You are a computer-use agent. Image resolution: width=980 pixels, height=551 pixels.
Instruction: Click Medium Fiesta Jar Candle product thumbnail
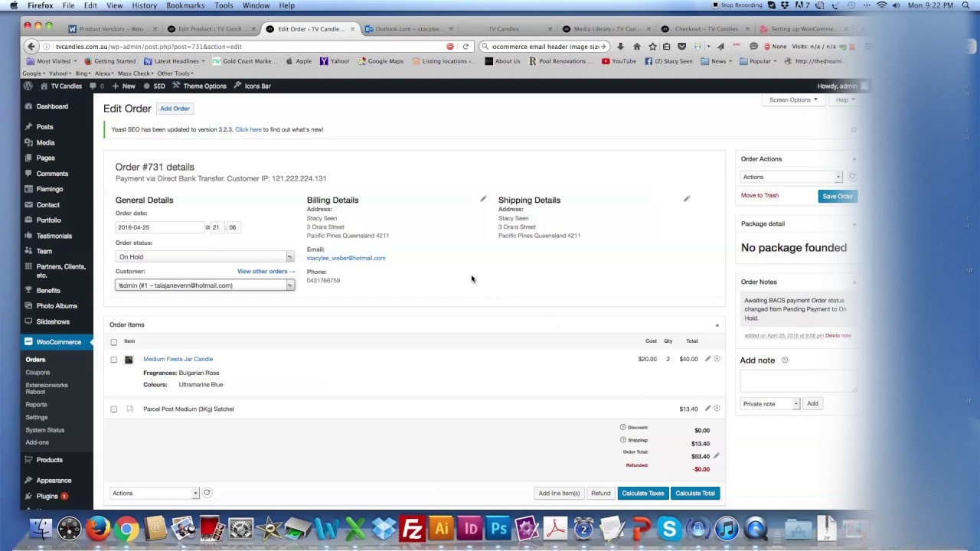pos(129,359)
